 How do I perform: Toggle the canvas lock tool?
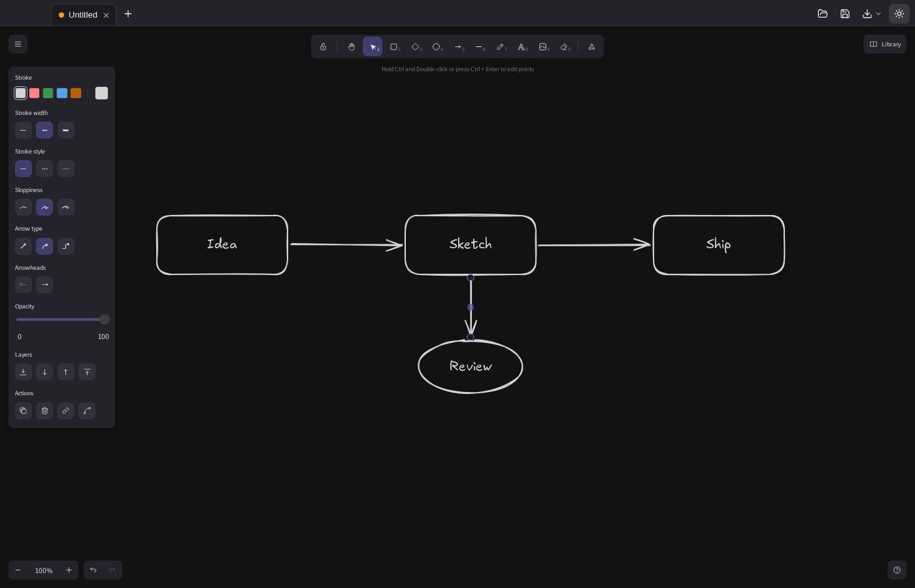(x=323, y=46)
